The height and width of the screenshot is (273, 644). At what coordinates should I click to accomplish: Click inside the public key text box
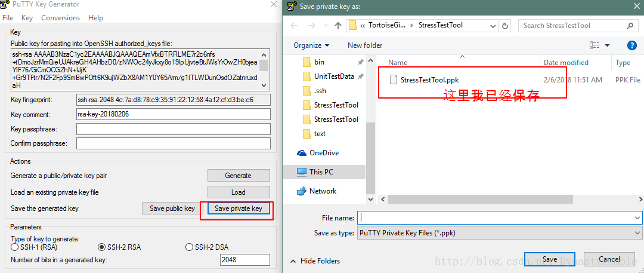(135, 69)
